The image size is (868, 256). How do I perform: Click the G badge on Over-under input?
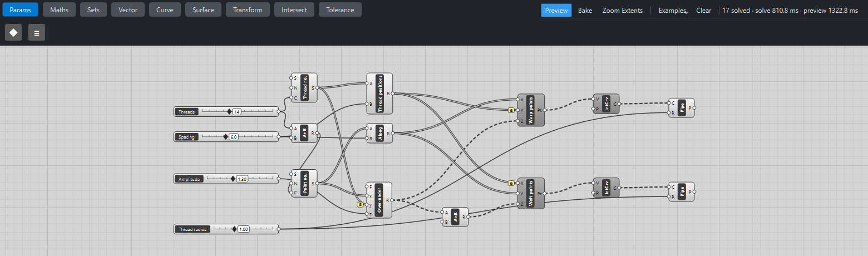pos(360,205)
